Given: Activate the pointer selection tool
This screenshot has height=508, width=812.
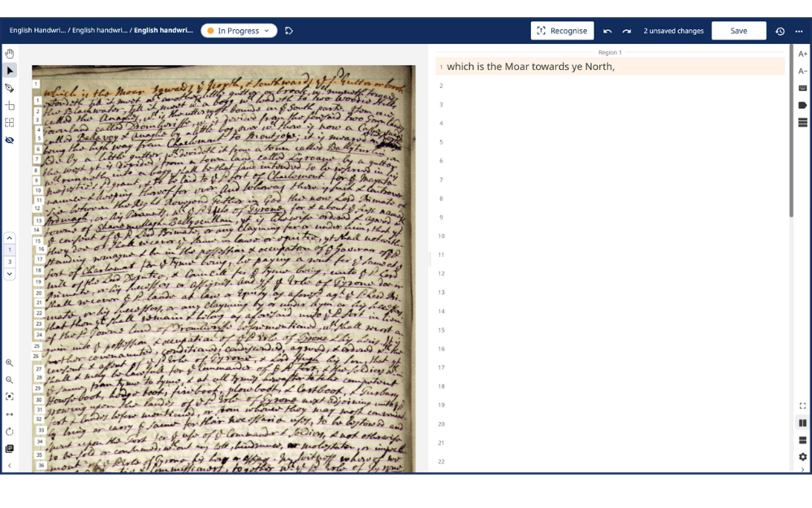Looking at the screenshot, I should pyautogui.click(x=9, y=71).
